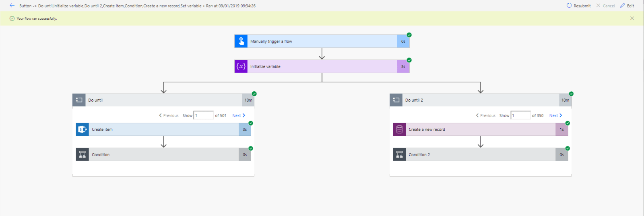Click the Show iteration field in Do until 2
Viewport: 644px width, 216px height.
521,115
